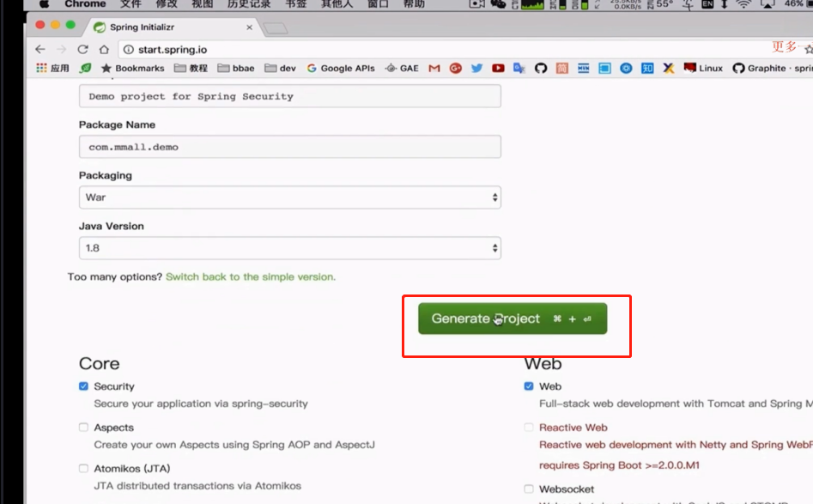Screen dimensions: 813x504
Task: Open the Linux Red Hat bookmark
Action: (x=703, y=68)
